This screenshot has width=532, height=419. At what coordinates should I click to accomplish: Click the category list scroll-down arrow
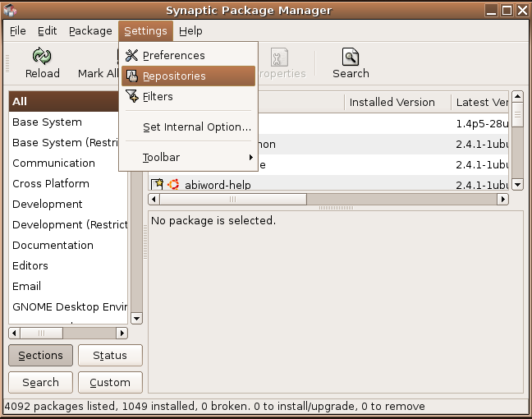pos(136,318)
